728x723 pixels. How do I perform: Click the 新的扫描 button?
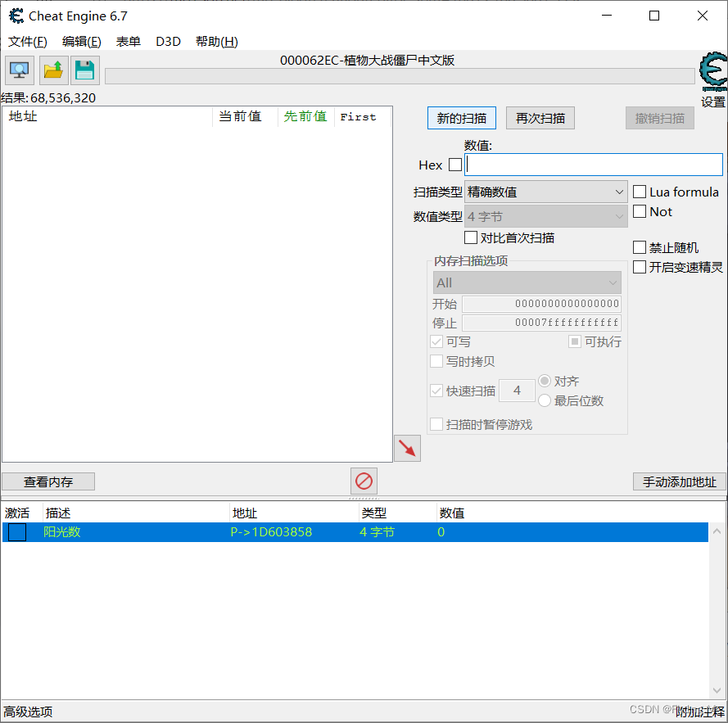tap(462, 119)
